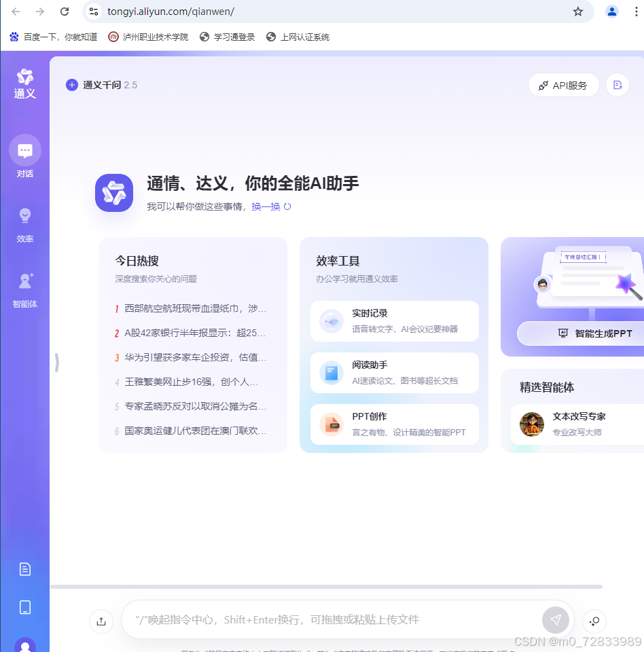Start new chat with plus icon
The image size is (644, 652).
(x=72, y=85)
